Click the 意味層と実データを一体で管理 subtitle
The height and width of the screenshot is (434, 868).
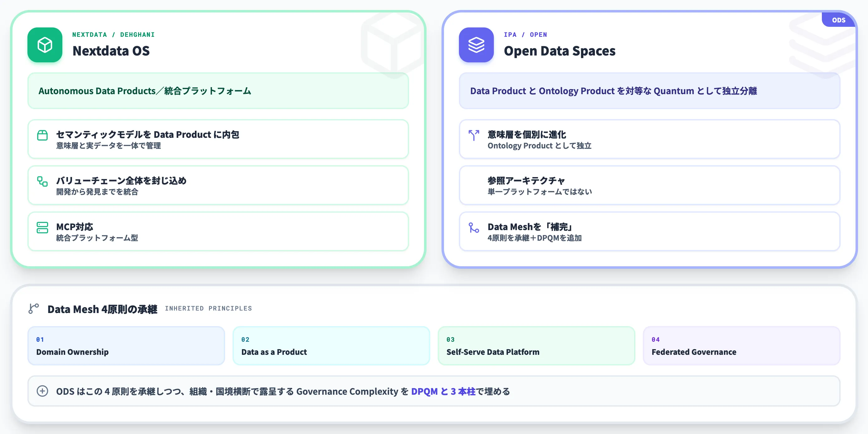pyautogui.click(x=109, y=146)
